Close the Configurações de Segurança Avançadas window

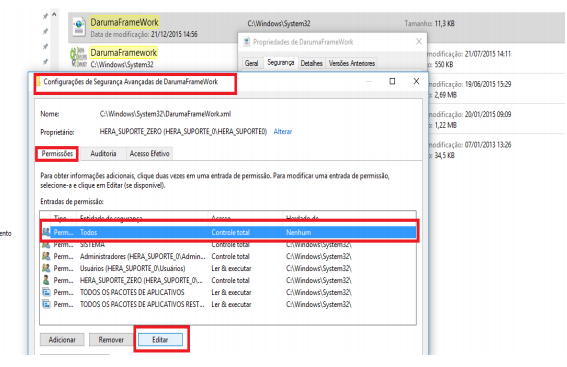point(416,81)
